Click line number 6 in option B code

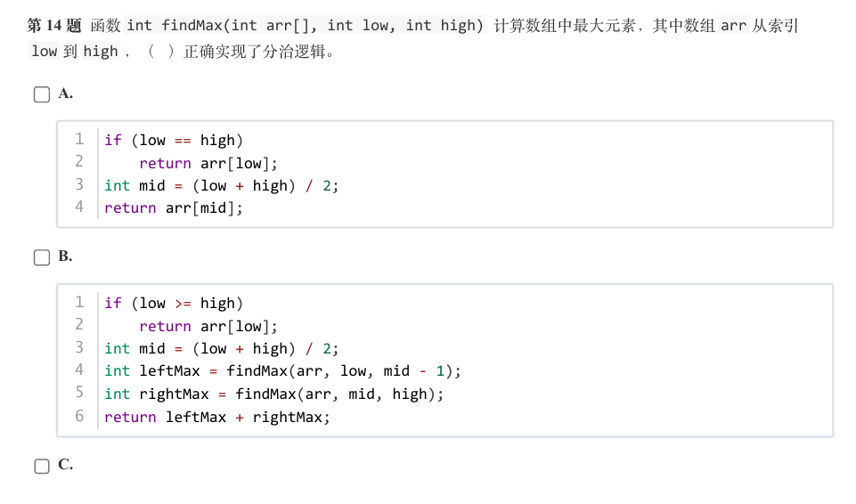(x=79, y=416)
